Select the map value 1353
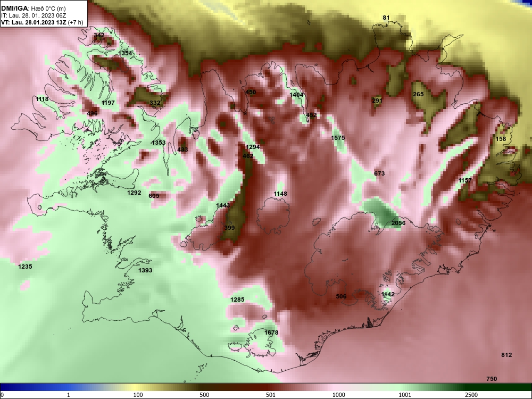This screenshot has height=399, width=532. (159, 143)
